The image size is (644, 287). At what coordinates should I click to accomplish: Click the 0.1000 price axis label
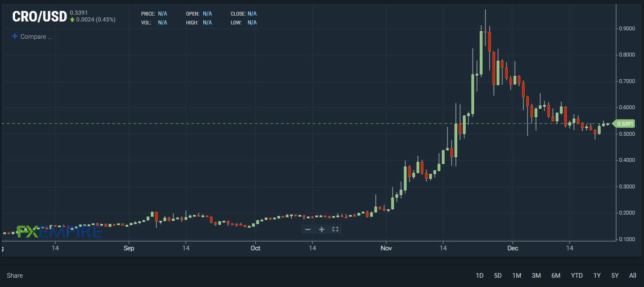626,239
